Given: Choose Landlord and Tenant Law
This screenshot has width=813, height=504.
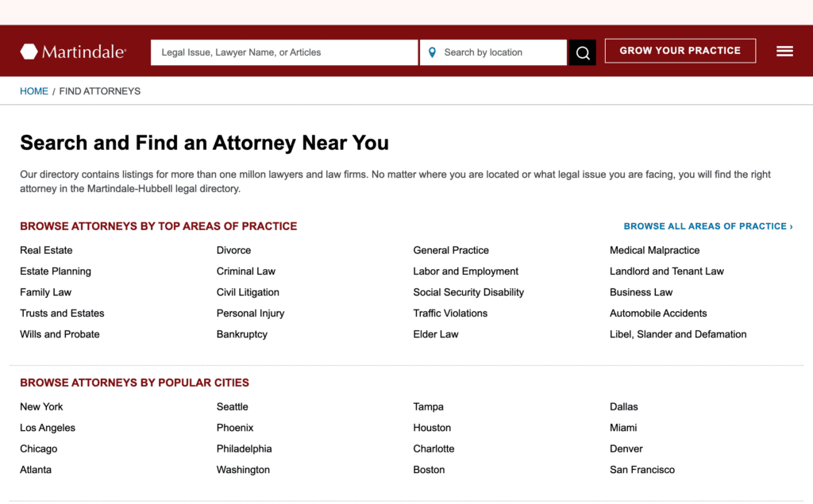Looking at the screenshot, I should pos(667,271).
